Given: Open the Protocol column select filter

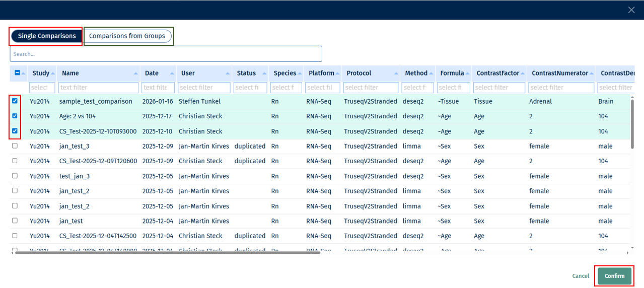Looking at the screenshot, I should coord(371,88).
